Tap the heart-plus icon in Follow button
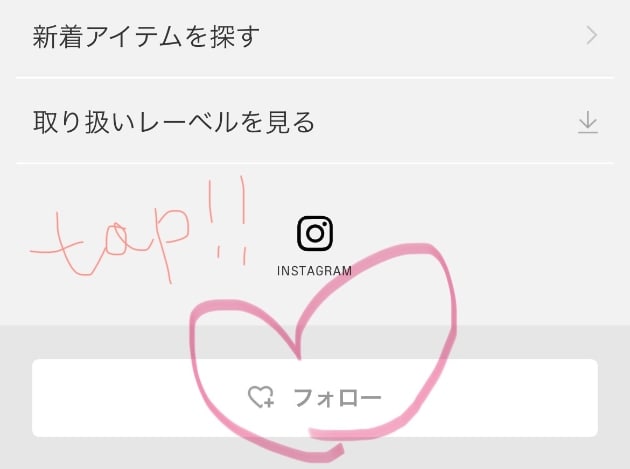The height and width of the screenshot is (469, 630). point(261,397)
